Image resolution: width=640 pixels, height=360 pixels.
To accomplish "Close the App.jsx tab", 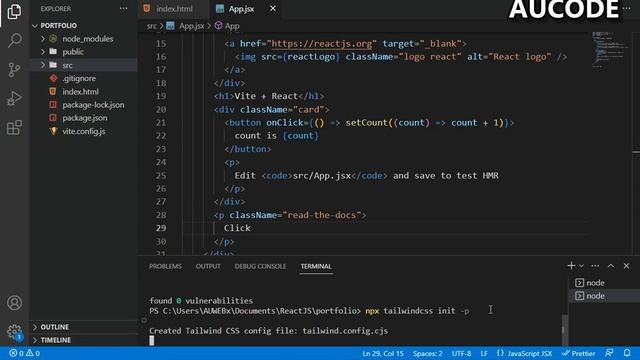I will pos(273,9).
